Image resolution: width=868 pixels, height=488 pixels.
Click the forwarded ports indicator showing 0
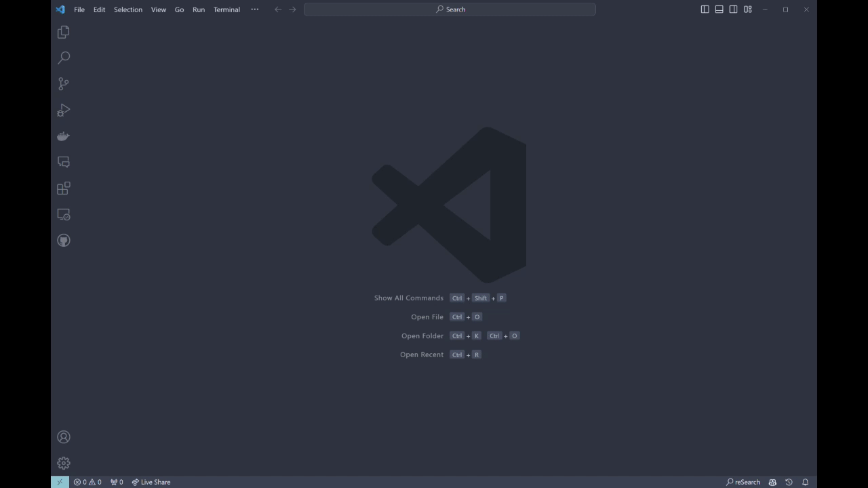117,482
